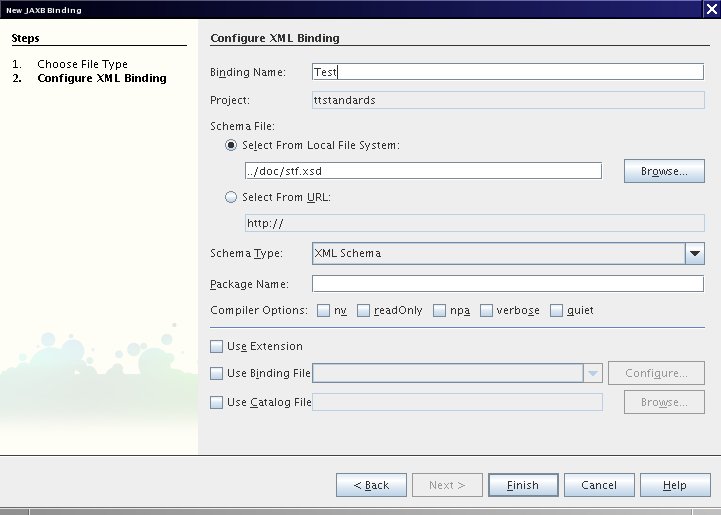This screenshot has height=515, width=721.
Task: Focus the Package Name input field
Action: 508,284
